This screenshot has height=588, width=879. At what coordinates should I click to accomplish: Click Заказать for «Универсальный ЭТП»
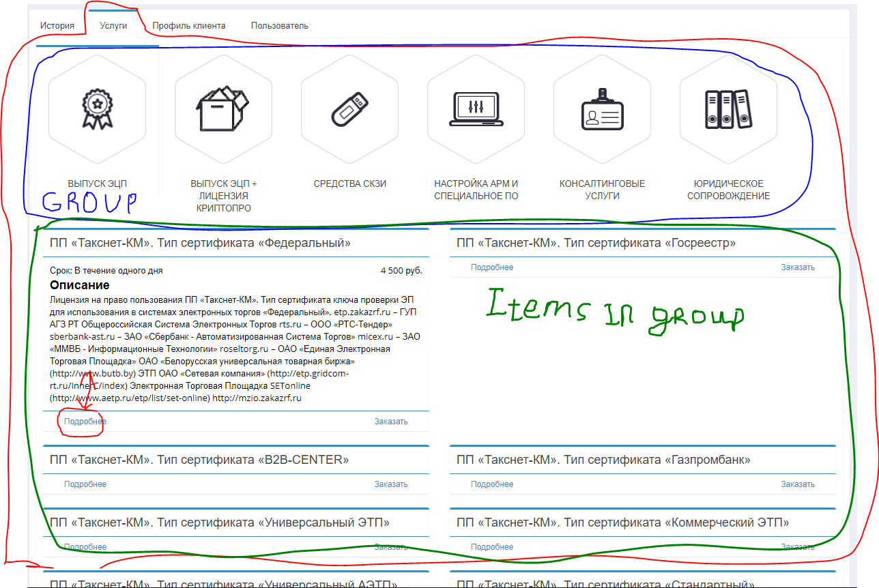click(x=391, y=547)
